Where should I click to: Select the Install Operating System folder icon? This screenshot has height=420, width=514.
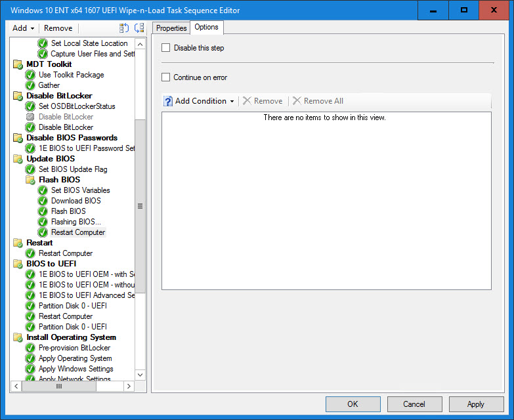(18, 337)
